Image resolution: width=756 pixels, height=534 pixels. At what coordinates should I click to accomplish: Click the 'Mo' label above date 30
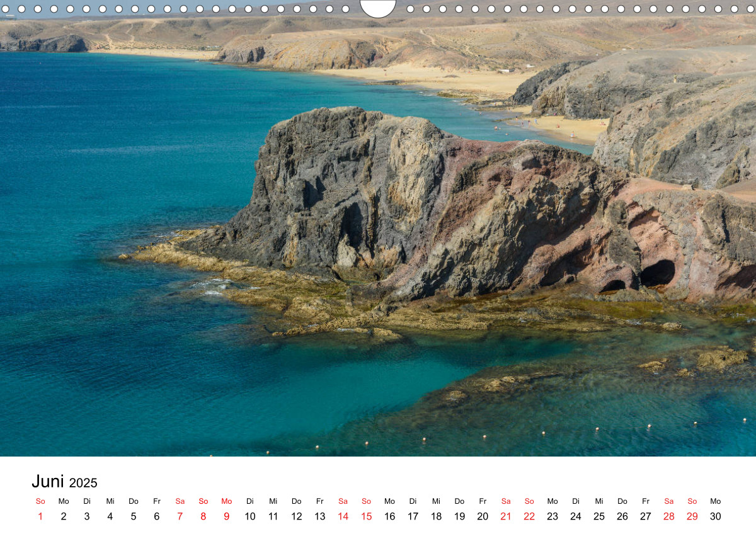point(716,501)
